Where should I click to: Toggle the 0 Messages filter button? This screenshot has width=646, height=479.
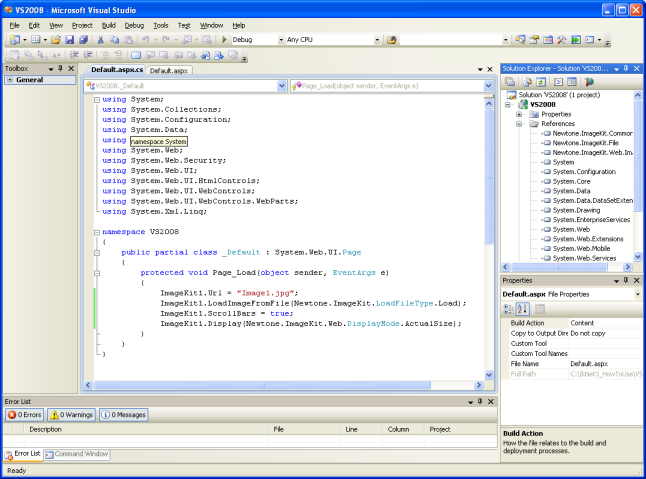point(124,415)
